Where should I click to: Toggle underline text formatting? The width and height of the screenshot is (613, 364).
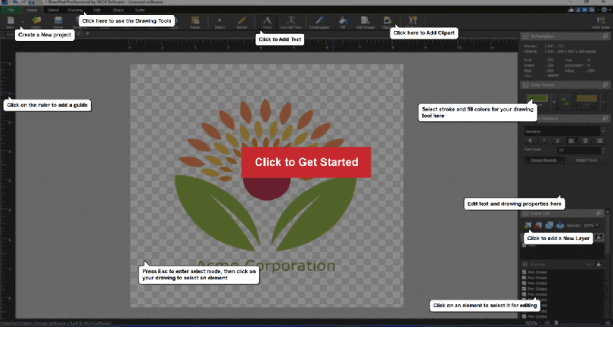point(558,141)
